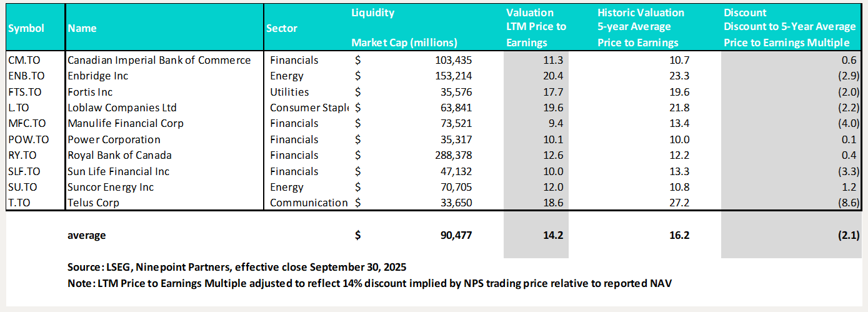Click the SLF.TO symbol cell
868x312 pixels.
pyautogui.click(x=26, y=171)
